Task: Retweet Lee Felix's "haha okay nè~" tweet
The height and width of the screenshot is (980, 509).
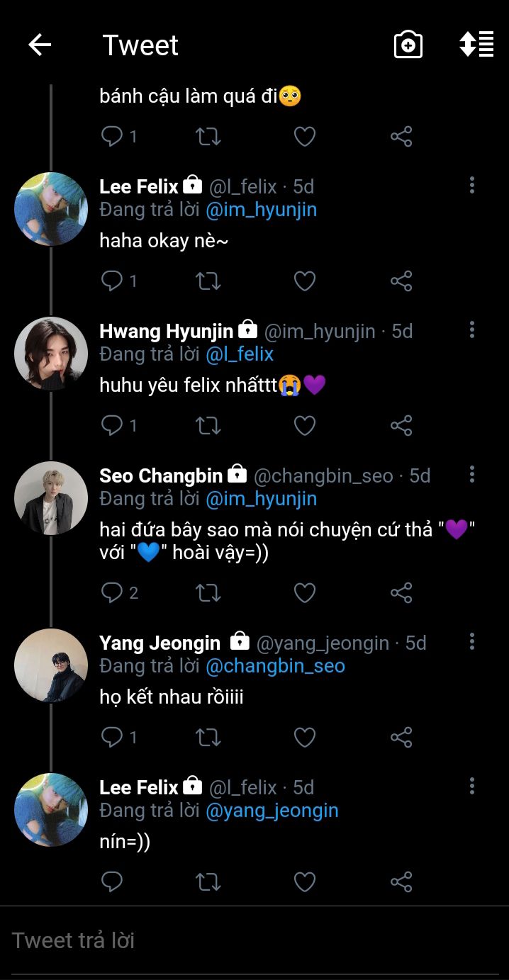Action: 208,281
